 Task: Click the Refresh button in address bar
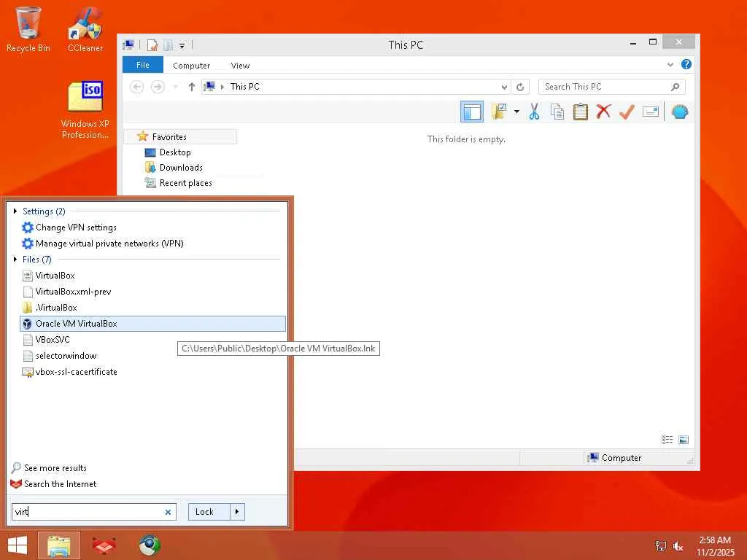[x=520, y=87]
